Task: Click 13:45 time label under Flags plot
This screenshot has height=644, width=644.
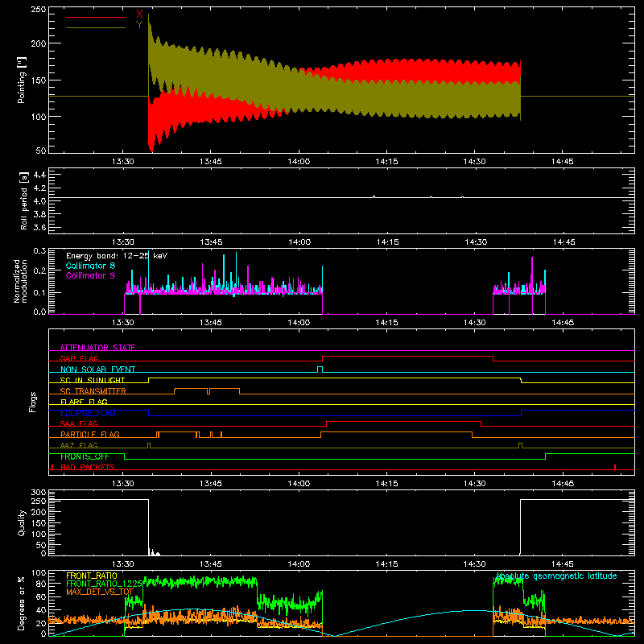Action: (x=211, y=484)
